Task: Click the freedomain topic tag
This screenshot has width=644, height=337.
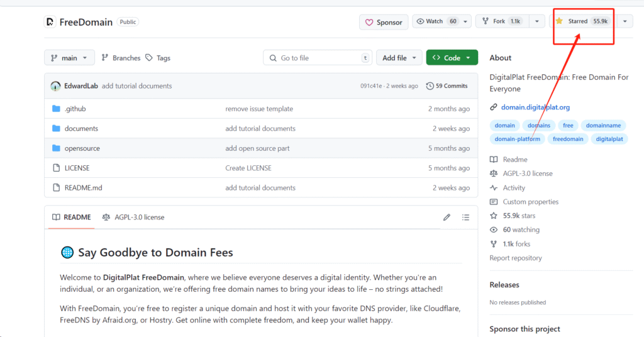Action: click(x=568, y=139)
